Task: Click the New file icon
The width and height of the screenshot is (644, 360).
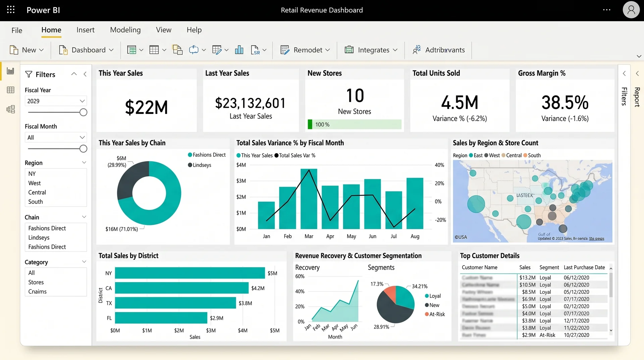Action: [x=14, y=50]
